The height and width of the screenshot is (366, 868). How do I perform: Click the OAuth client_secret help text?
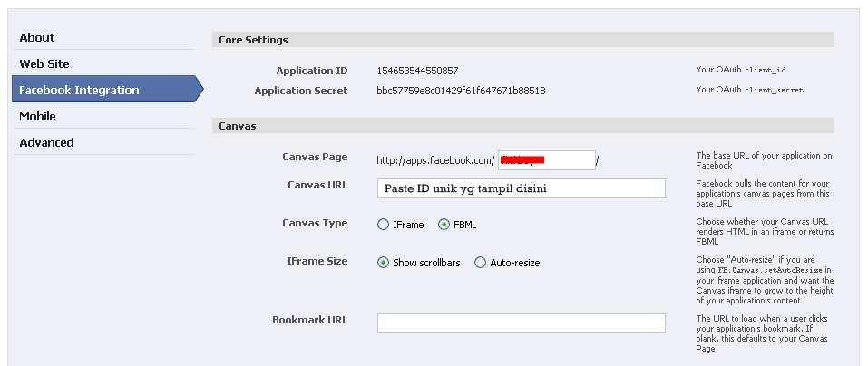click(749, 90)
